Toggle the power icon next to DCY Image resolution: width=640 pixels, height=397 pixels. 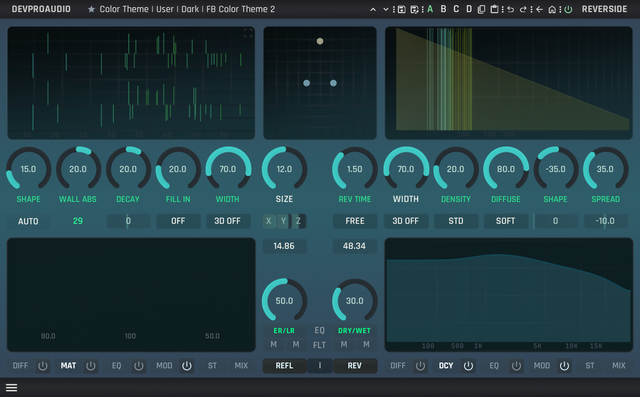[x=468, y=366]
